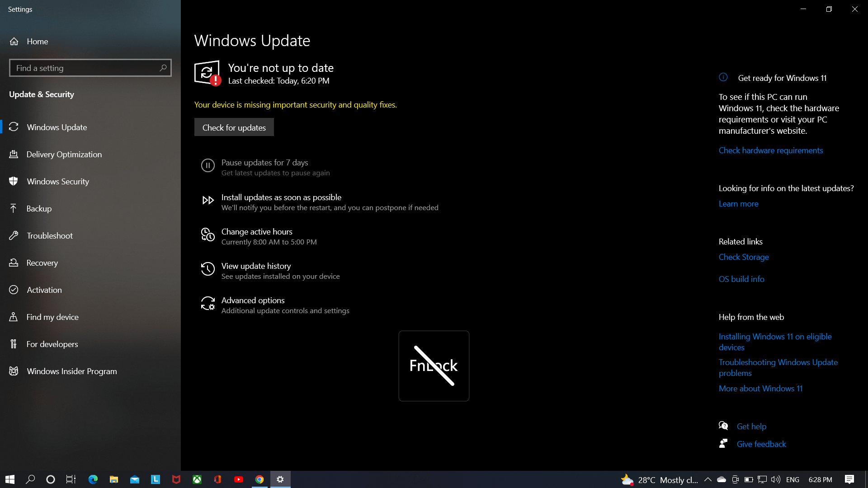Launch Office from the taskbar
Image resolution: width=868 pixels, height=488 pixels.
point(218,479)
